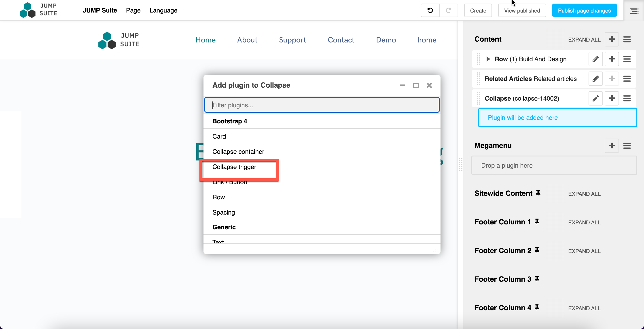Click the About navigation link
Image resolution: width=644 pixels, height=329 pixels.
(247, 40)
